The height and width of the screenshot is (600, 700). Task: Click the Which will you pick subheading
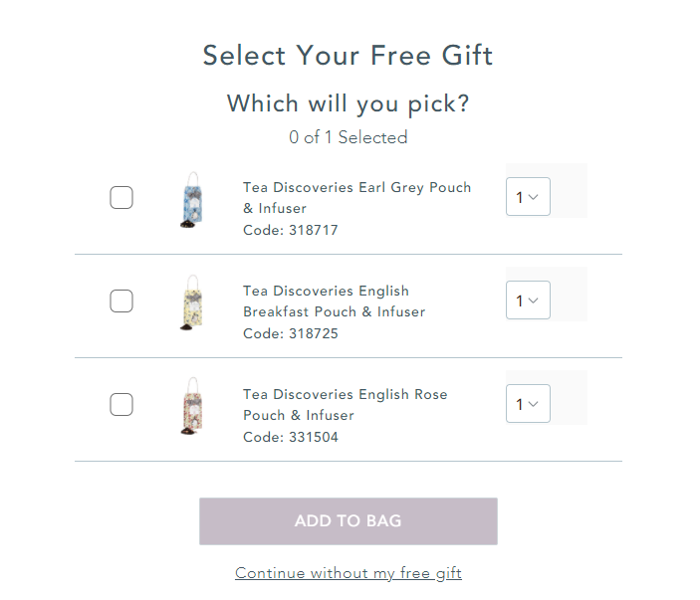point(349,103)
